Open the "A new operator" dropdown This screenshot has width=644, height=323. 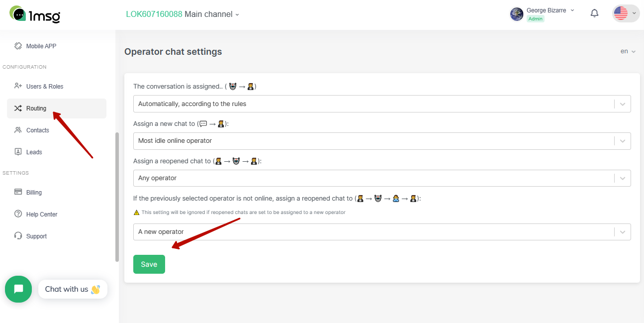(382, 231)
